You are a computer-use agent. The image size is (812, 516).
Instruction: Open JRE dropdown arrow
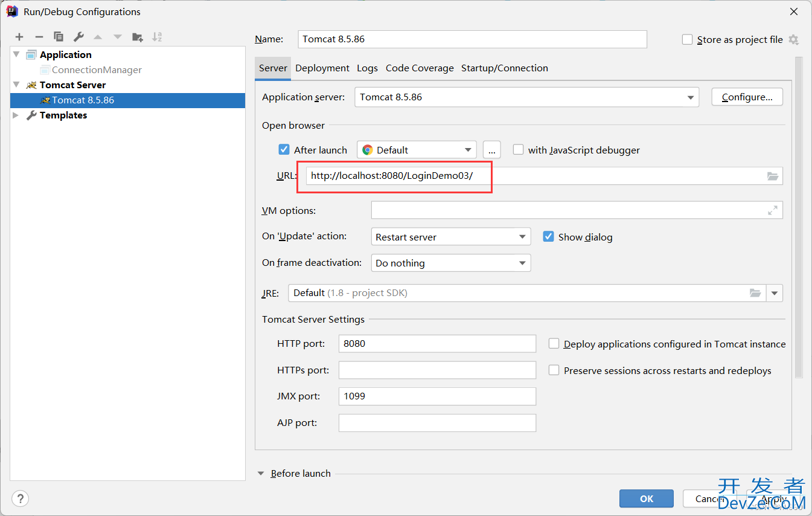tap(775, 293)
